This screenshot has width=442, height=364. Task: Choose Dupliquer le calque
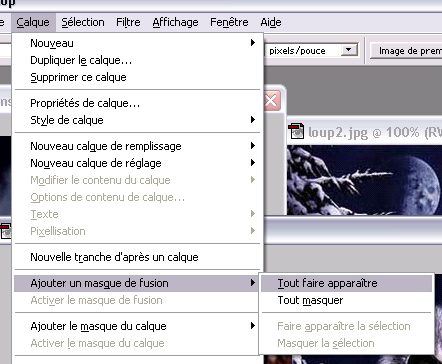tap(137, 60)
